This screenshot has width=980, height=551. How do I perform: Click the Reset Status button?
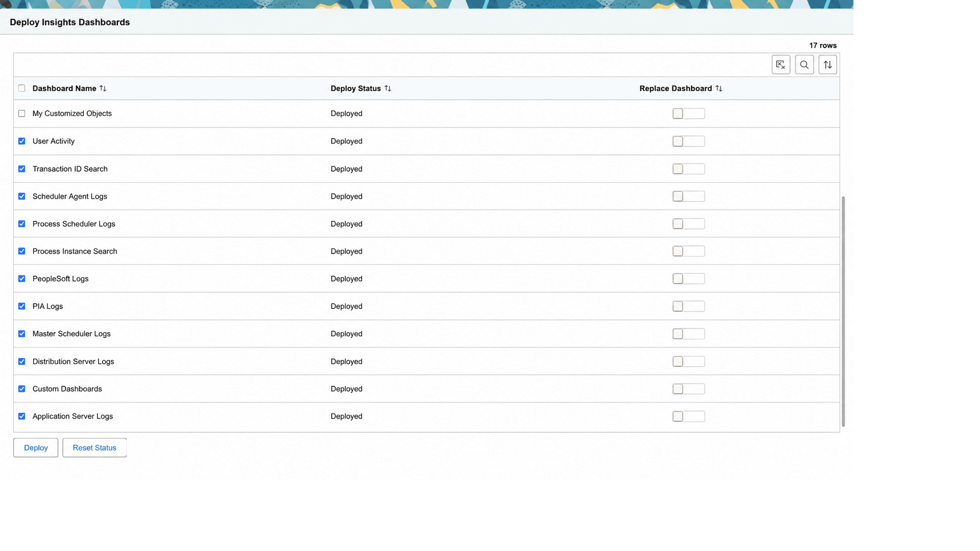pyautogui.click(x=94, y=447)
